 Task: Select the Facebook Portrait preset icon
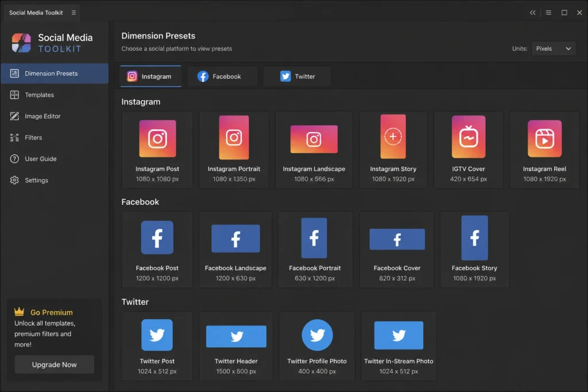[x=314, y=238]
